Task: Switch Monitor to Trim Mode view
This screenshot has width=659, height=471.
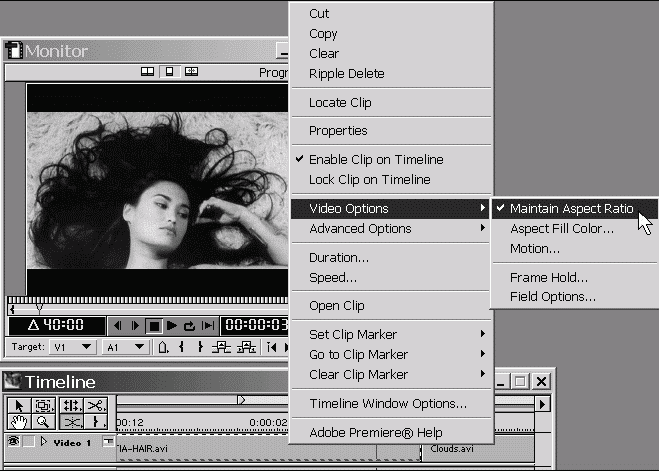Action: (x=191, y=72)
